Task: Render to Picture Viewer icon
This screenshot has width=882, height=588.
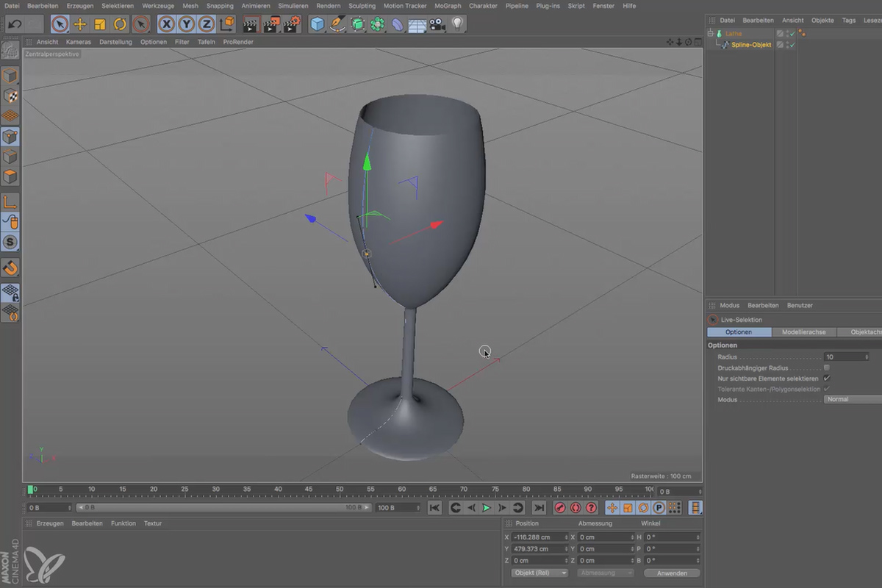Action: click(271, 24)
